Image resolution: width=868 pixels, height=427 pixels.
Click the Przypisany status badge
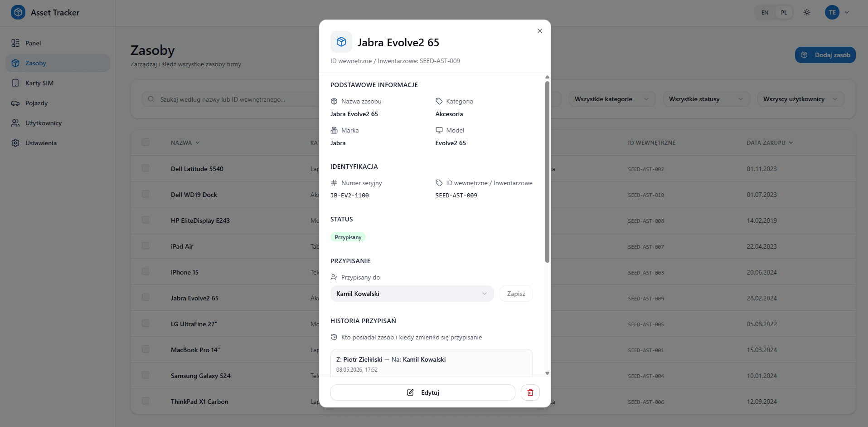pos(348,237)
